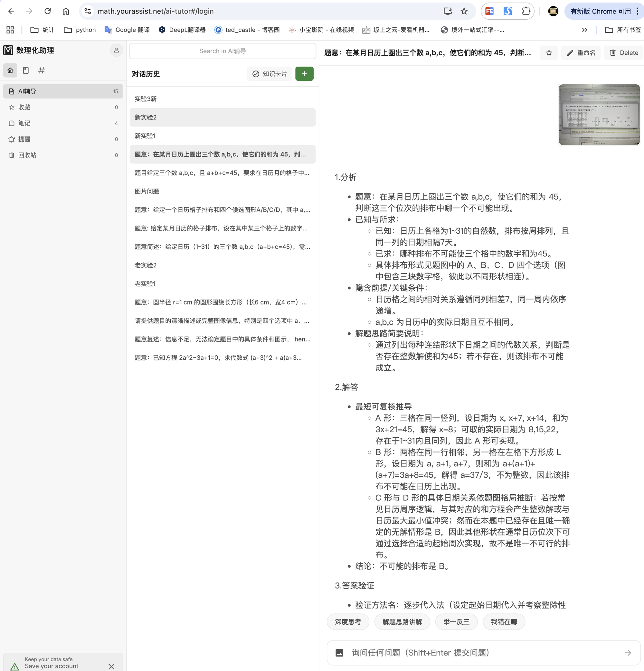644x671 pixels.
Task: Expand hidden bookmarks with double chevron
Action: pos(584,30)
